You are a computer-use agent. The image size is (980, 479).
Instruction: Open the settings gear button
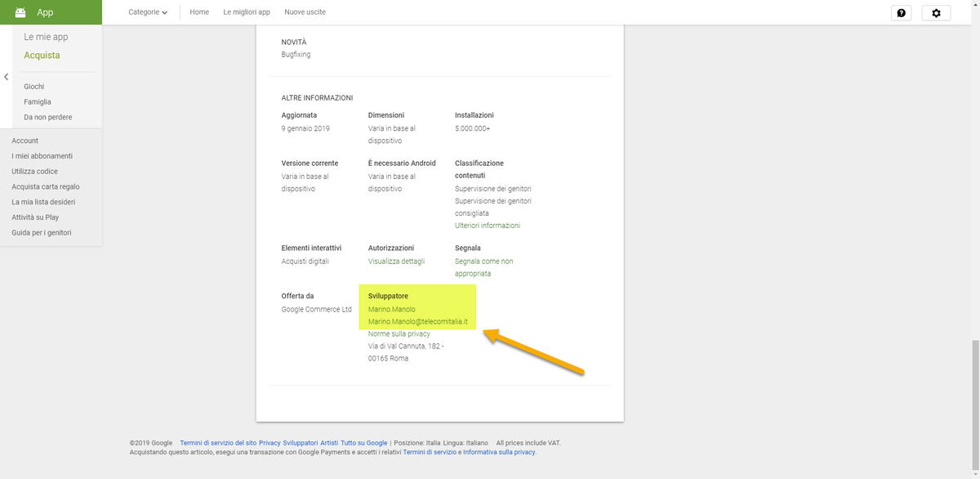tap(936, 13)
